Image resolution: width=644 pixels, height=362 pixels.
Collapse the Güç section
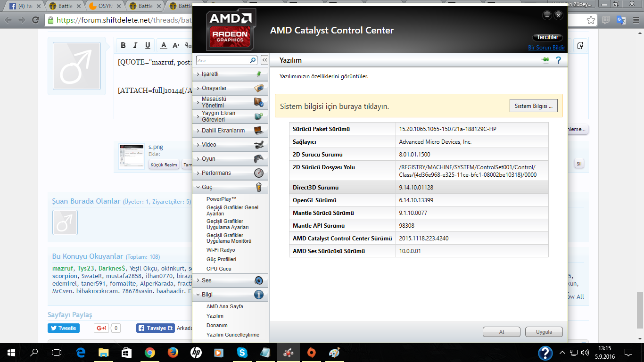point(230,187)
